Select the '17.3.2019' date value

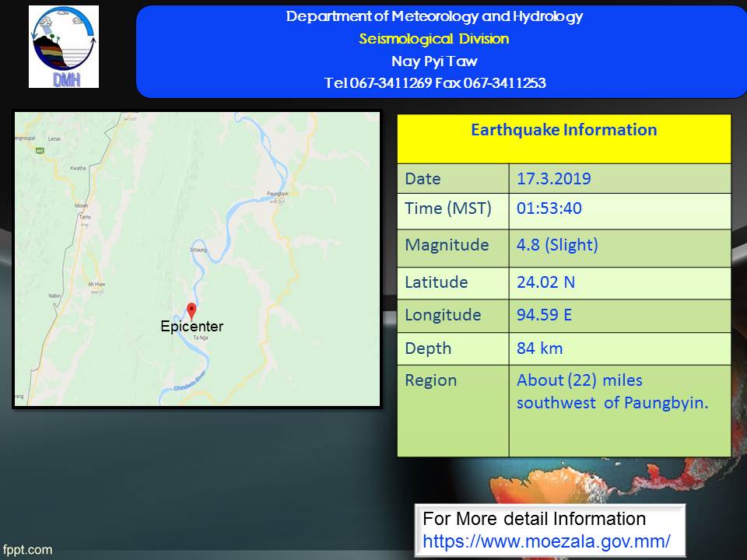554,179
